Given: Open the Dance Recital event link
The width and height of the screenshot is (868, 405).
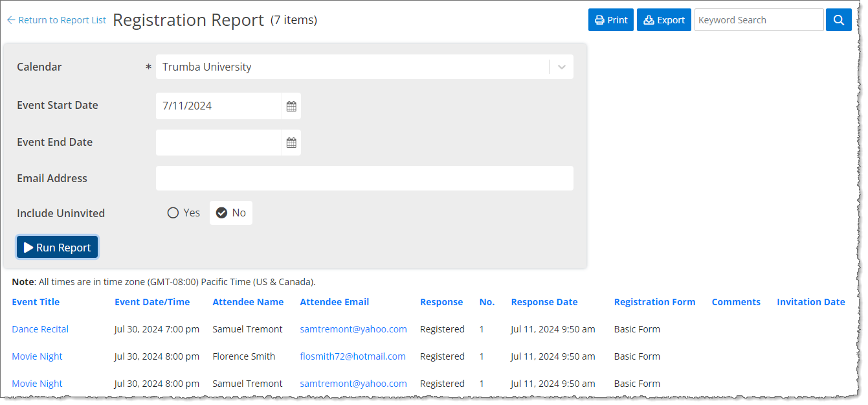Looking at the screenshot, I should 40,329.
